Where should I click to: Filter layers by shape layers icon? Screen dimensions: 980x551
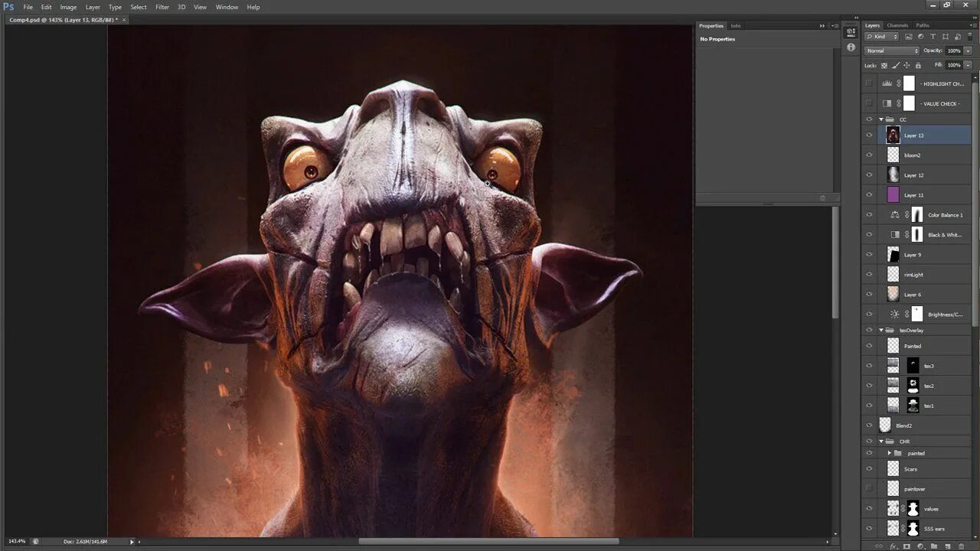[x=946, y=37]
